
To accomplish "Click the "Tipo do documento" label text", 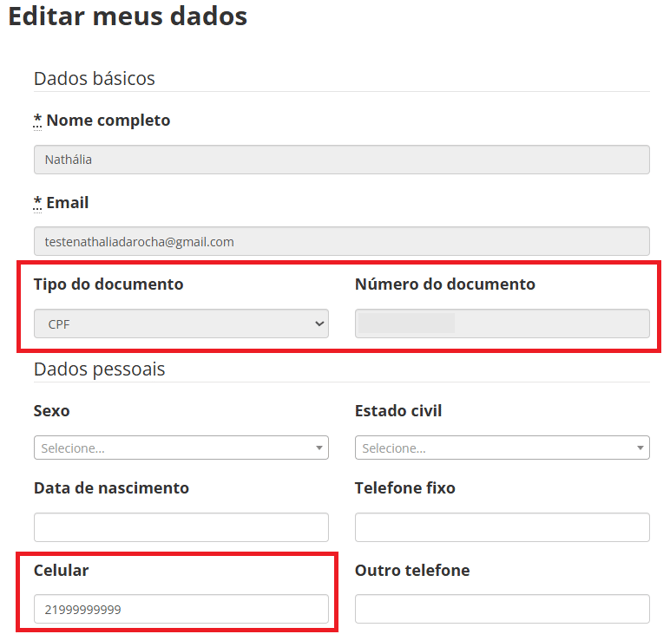I will 108,284.
